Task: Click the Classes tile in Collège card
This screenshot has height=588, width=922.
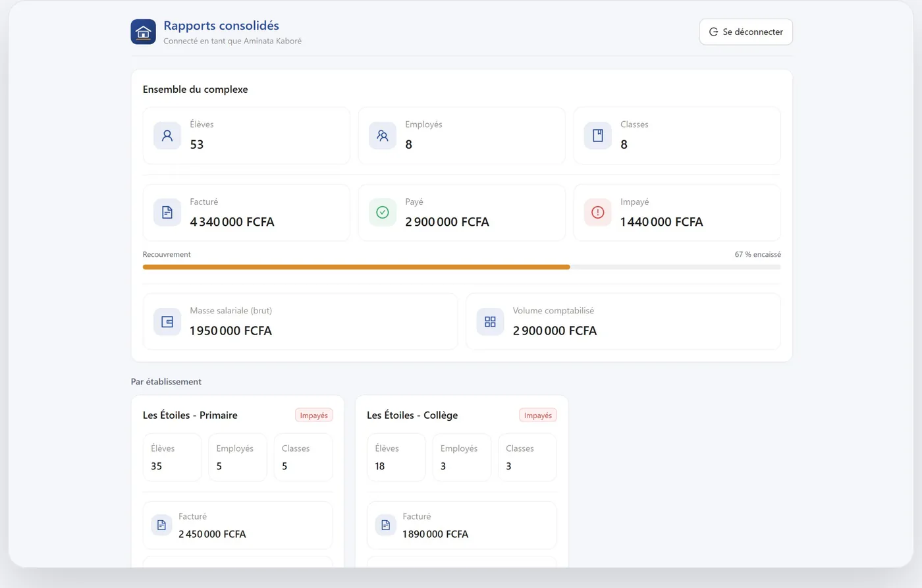Action: click(x=527, y=458)
